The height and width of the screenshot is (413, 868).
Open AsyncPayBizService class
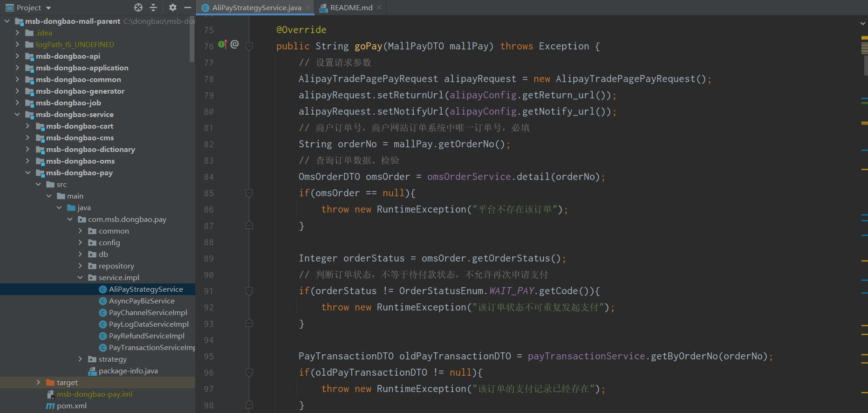coord(142,301)
